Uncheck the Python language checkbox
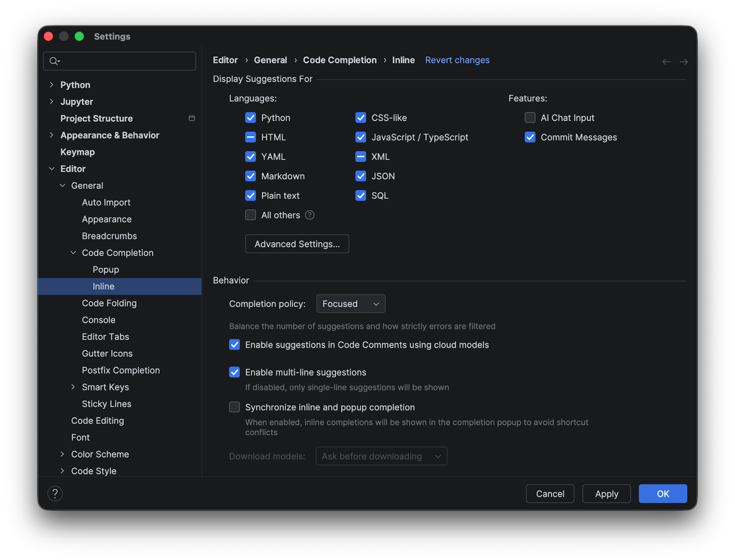The image size is (735, 560). [250, 118]
